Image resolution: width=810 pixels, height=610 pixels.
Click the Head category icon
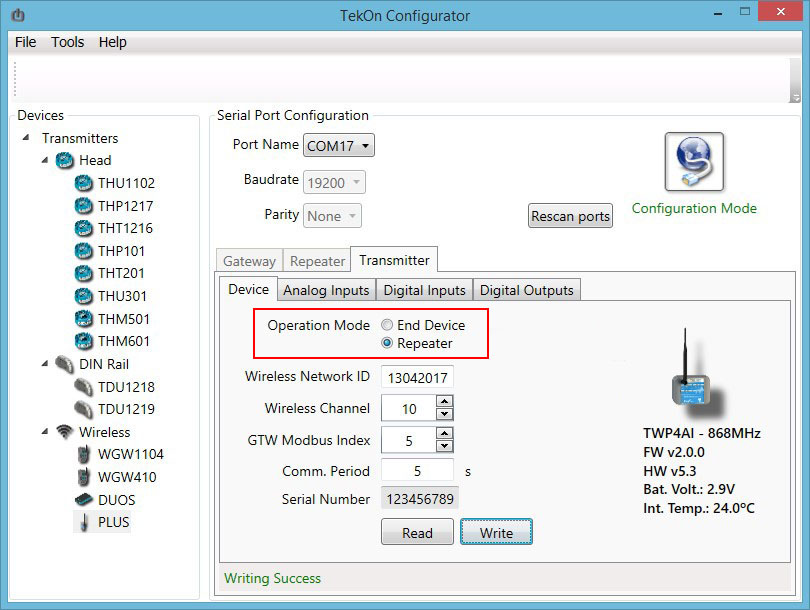tap(65, 160)
